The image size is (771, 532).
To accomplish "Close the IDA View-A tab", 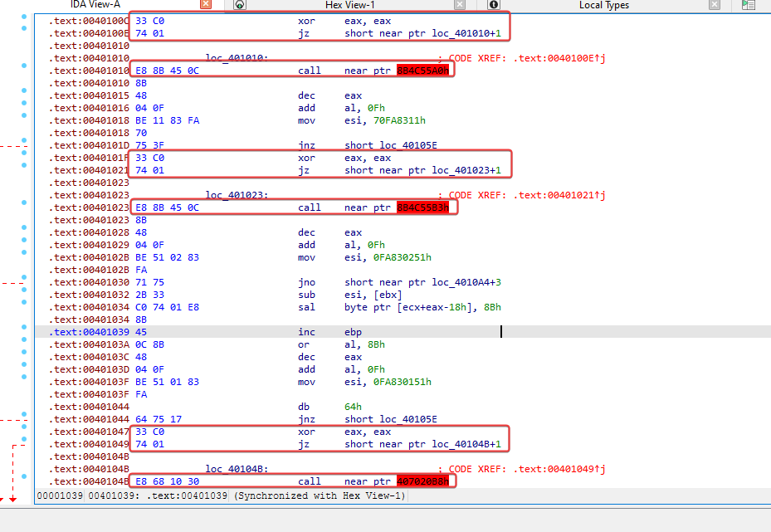I will [x=206, y=4].
